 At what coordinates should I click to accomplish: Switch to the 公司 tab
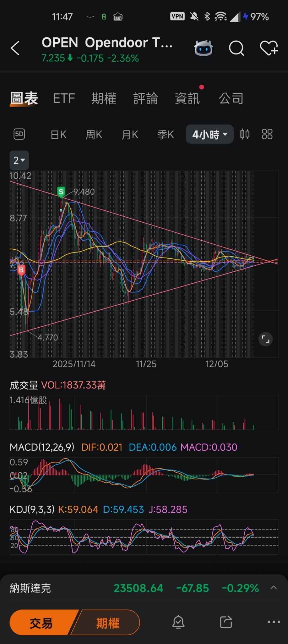point(231,98)
